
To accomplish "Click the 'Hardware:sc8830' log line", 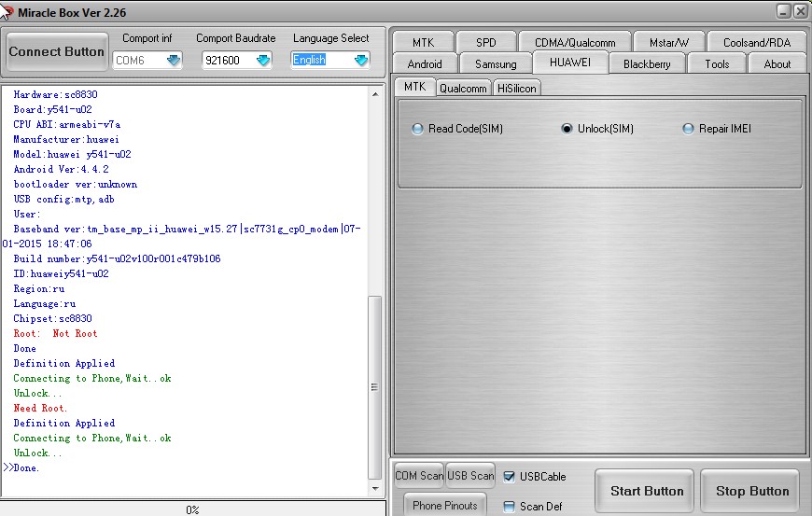I will (55, 95).
